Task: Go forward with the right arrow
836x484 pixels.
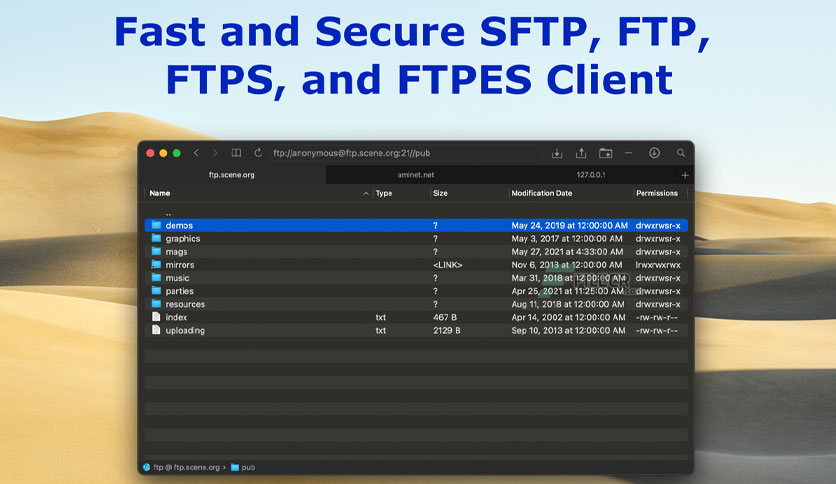Action: [215, 153]
